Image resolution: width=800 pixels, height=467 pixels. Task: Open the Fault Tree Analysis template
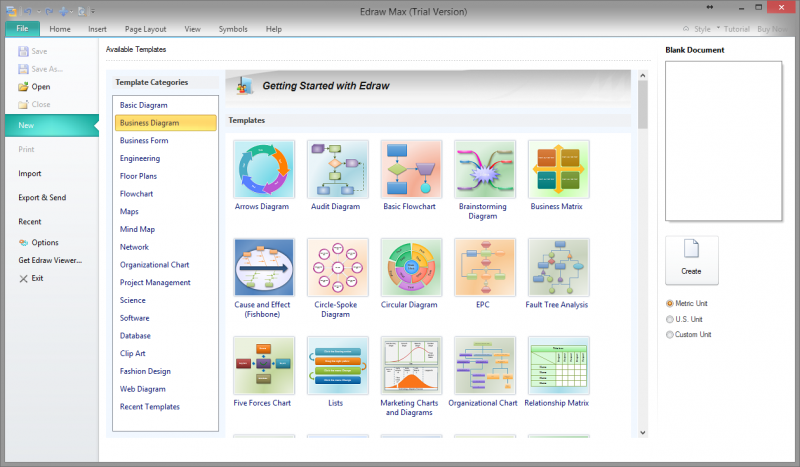[559, 267]
